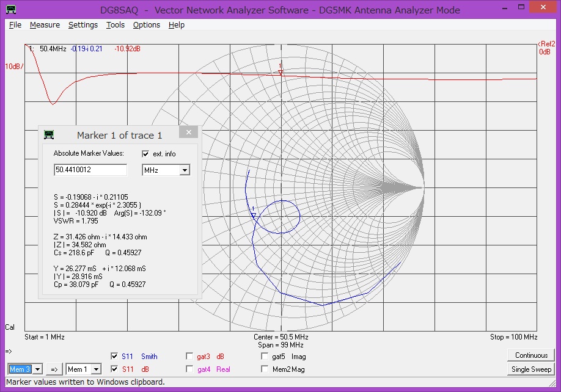This screenshot has width=561, height=392.
Task: Toggle the S11 Smith trace checkbox
Action: [x=114, y=356]
